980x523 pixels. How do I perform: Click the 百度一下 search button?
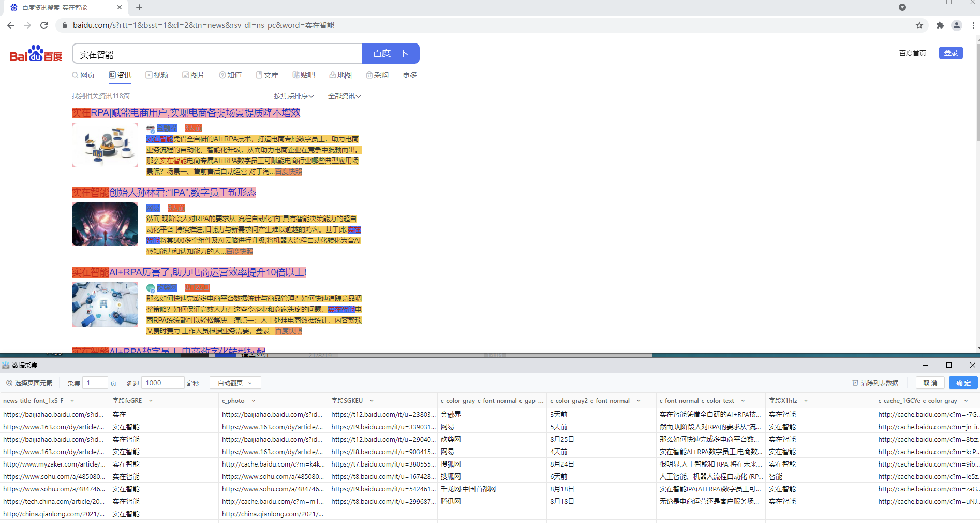tap(390, 53)
